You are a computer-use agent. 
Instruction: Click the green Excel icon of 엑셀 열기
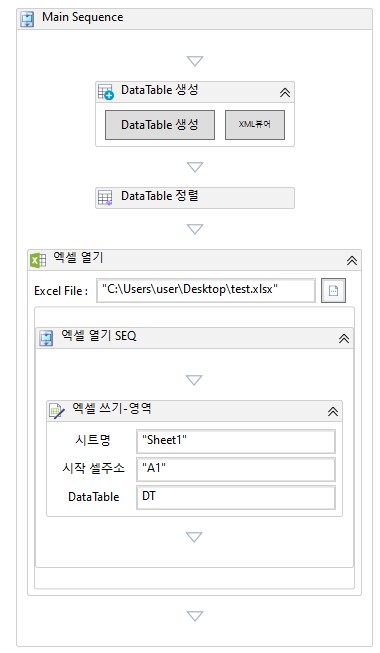click(x=38, y=260)
